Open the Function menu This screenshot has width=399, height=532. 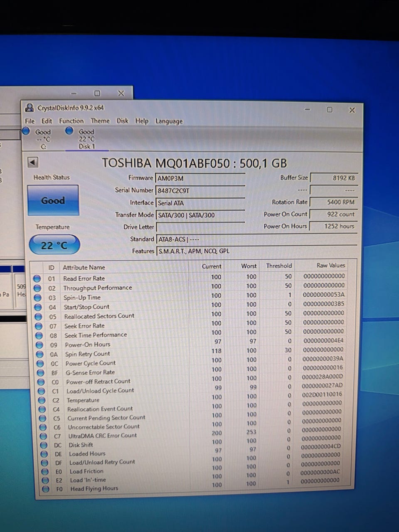(x=71, y=121)
